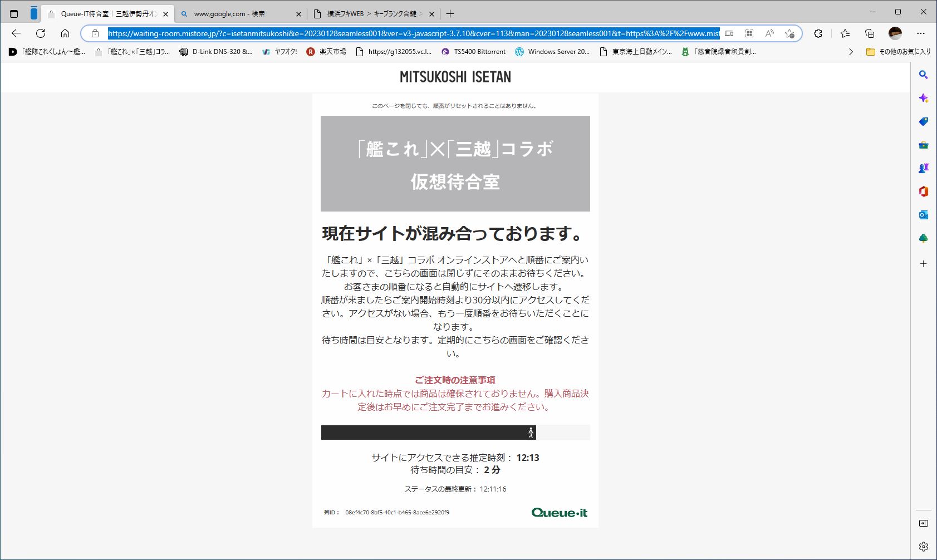Open sidebar Games chess icon
937x560 pixels.
(924, 168)
